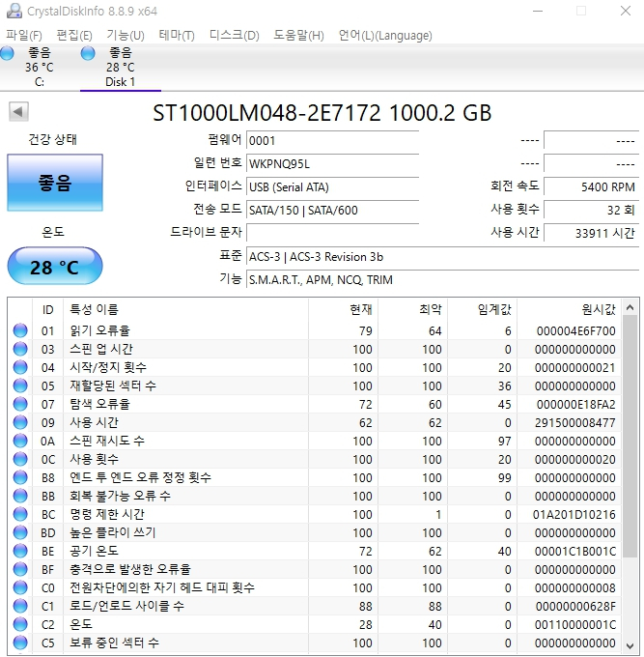Viewport: 644px width, 657px height.
Task: Click the status orb for C1 로드/언로드 사이클
Action: point(20,606)
